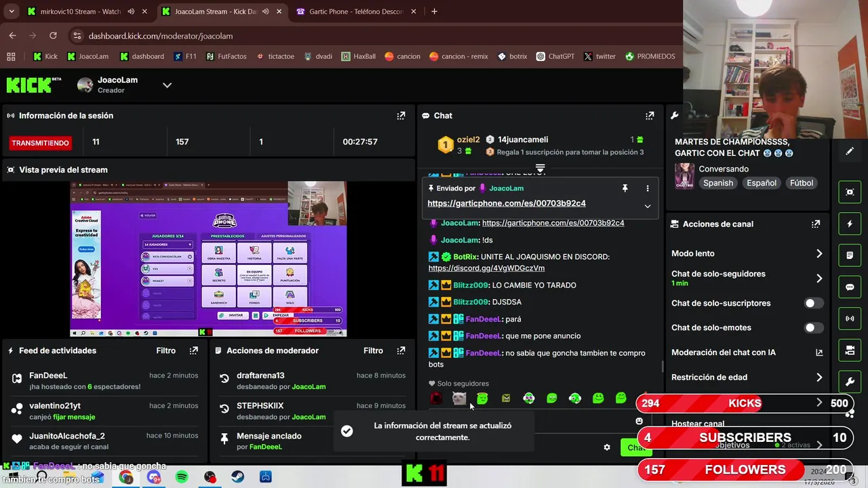Open the FutFactos bookmark
Screen dimensions: 868x488
[226, 56]
